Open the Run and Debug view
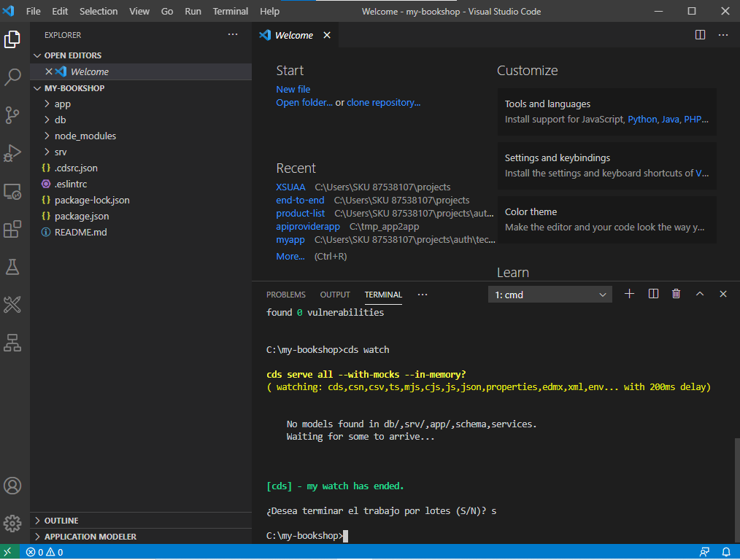The height and width of the screenshot is (560, 740). [12, 153]
